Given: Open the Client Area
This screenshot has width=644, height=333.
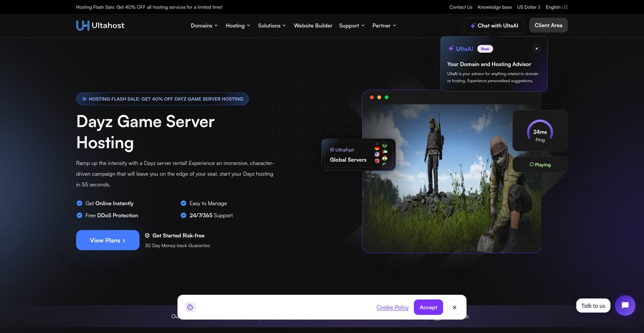Looking at the screenshot, I should (x=548, y=25).
